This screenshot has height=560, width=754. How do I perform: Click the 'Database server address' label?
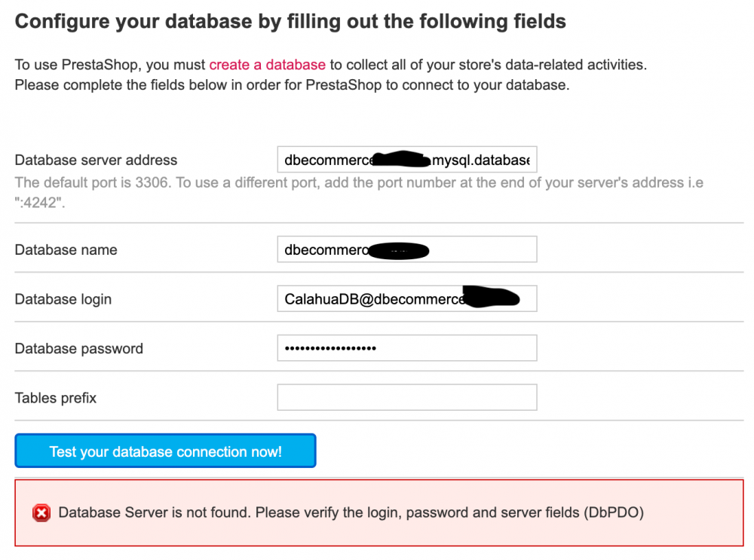(96, 160)
